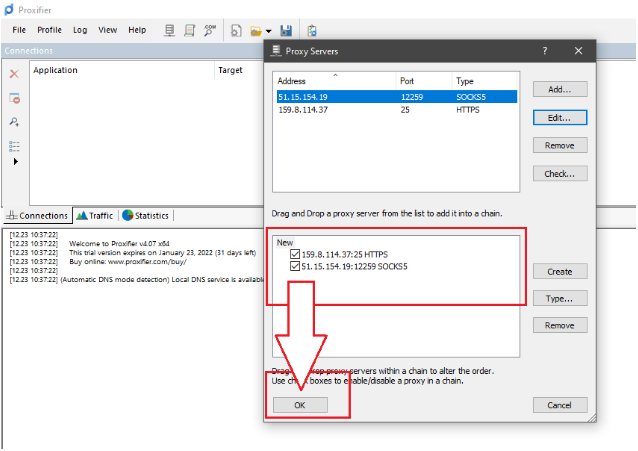The width and height of the screenshot is (638, 451).
Task: Uncheck the 159.8.114.37:25 HTTPS chain checkbox
Action: pyautogui.click(x=295, y=254)
